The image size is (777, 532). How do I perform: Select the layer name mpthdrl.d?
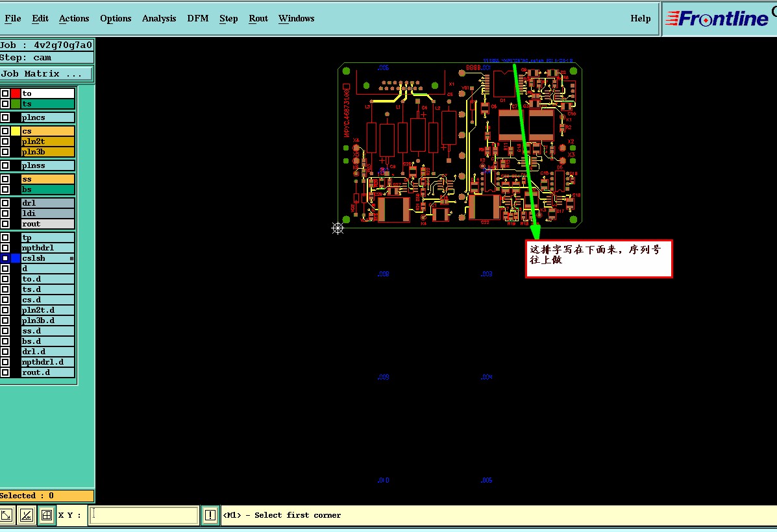click(47, 362)
